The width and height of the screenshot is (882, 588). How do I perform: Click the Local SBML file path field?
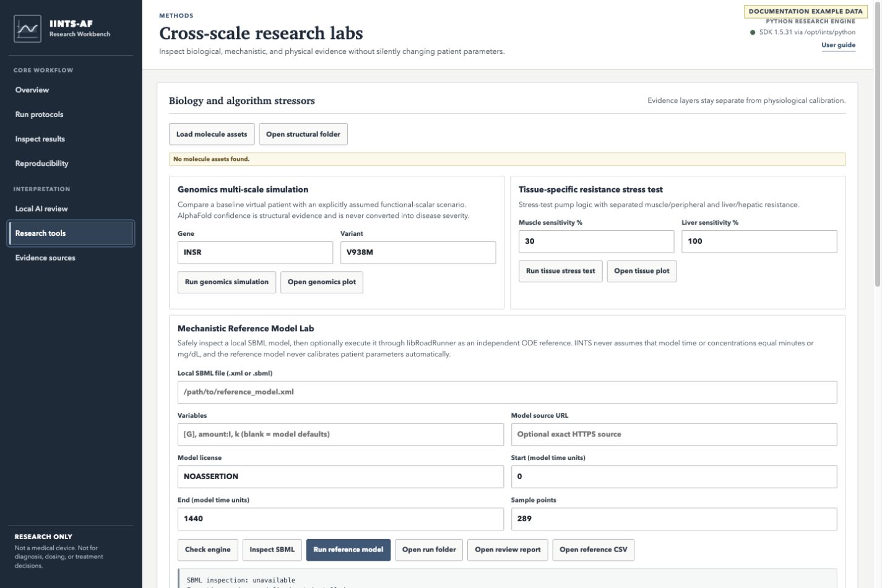[x=507, y=392]
